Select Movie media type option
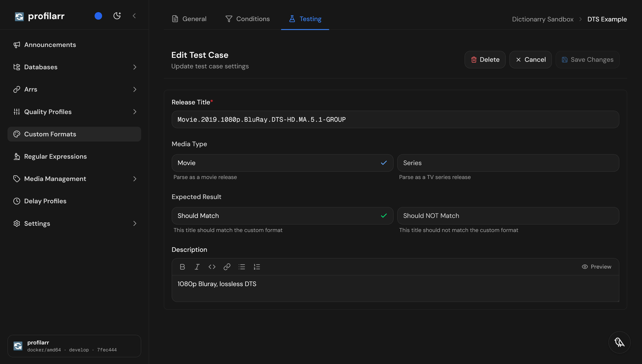 coord(282,163)
